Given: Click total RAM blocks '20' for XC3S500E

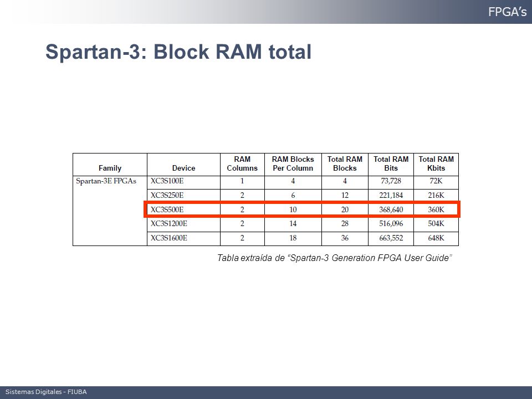Looking at the screenshot, I should point(345,209).
